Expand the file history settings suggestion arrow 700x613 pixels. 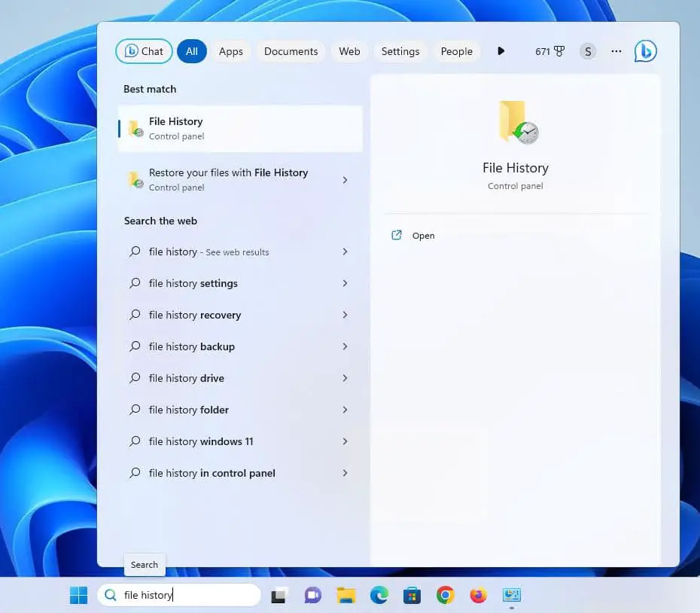point(345,283)
